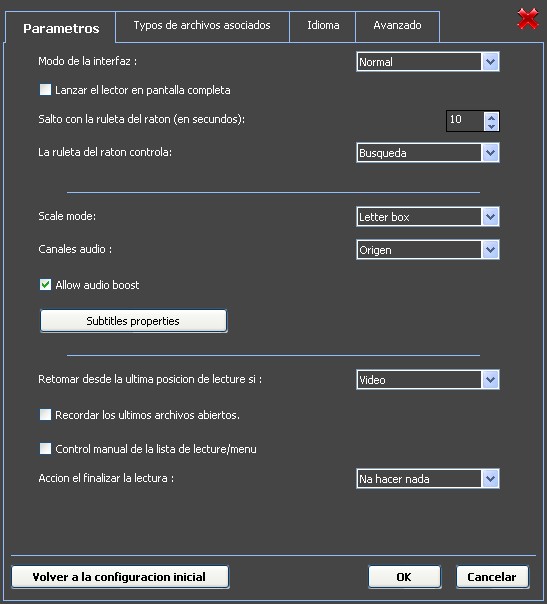Confirm settings with OK
The height and width of the screenshot is (604, 547).
(404, 577)
